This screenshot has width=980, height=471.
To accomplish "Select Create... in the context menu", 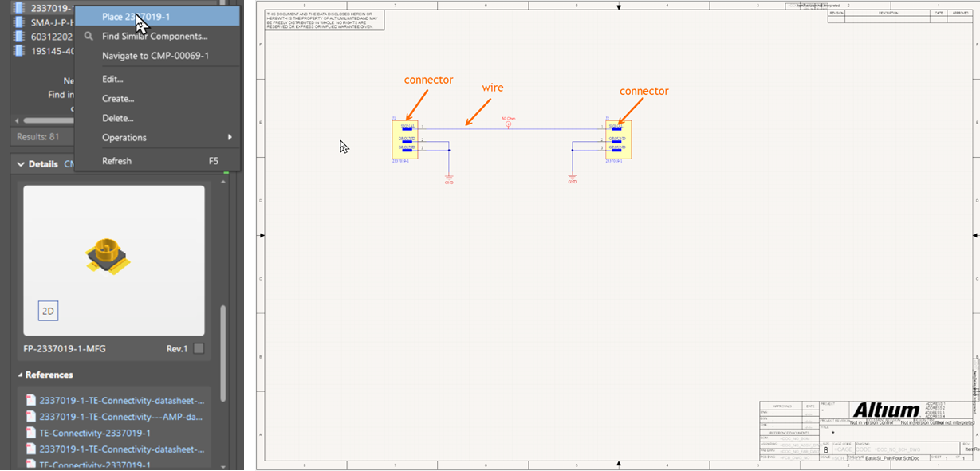I will click(x=118, y=99).
